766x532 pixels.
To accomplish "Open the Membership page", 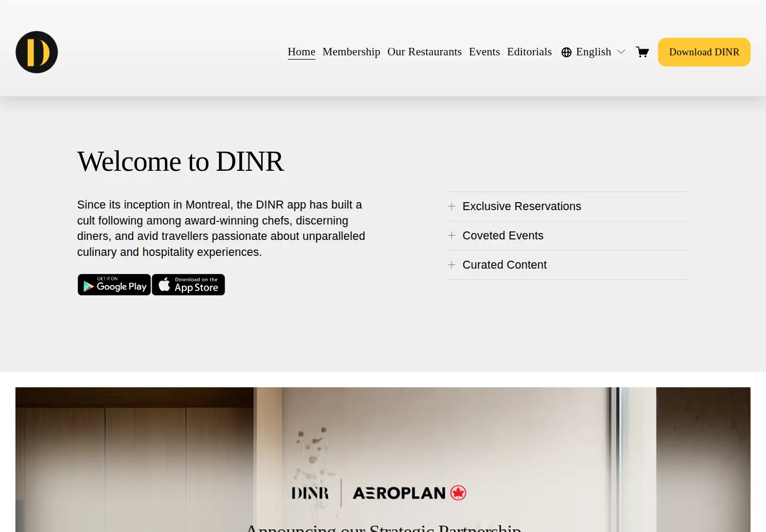I will 351,52.
